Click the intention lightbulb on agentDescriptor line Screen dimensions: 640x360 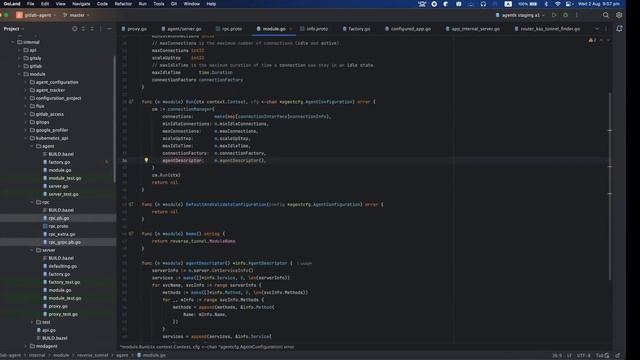146,160
